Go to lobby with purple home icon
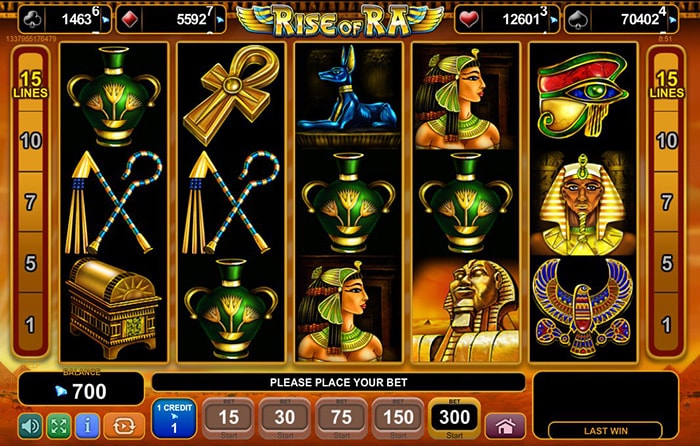Viewport: 700px width, 446px height. tap(505, 426)
